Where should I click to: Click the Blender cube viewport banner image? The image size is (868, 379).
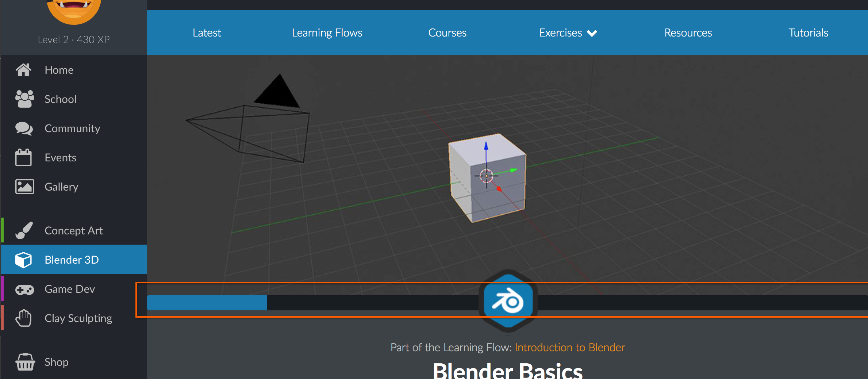click(x=507, y=175)
